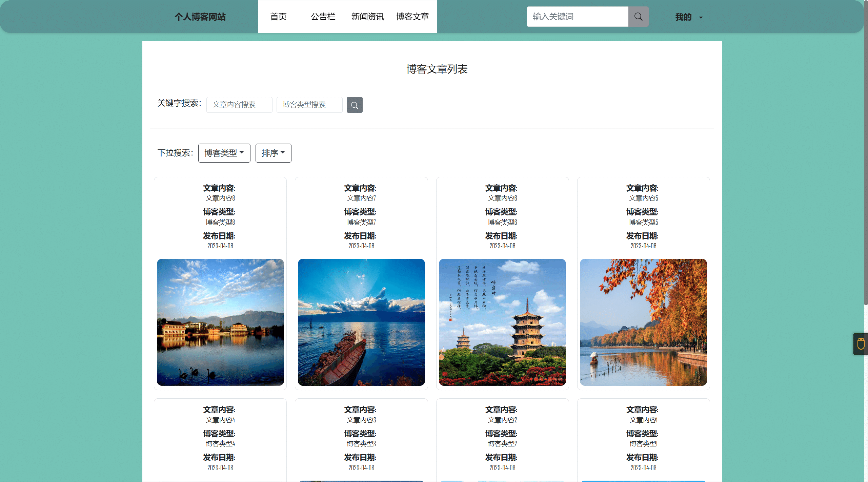Click the text 文章内容1
The image size is (868, 482).
(x=643, y=420)
